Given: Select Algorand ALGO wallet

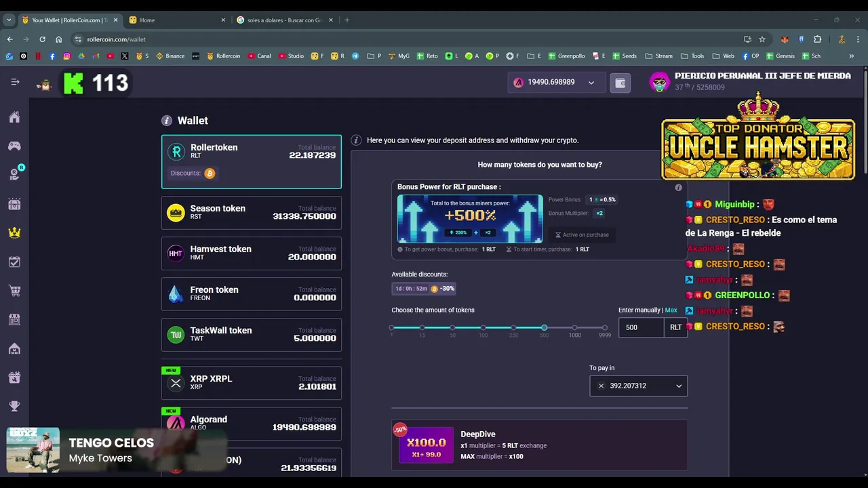Looking at the screenshot, I should point(252,424).
